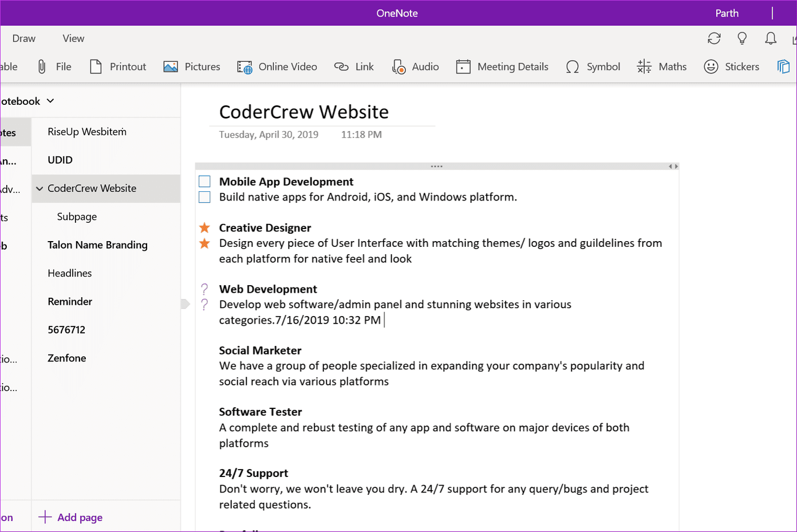The width and height of the screenshot is (797, 532).
Task: Click the plus icon beside Add page
Action: [45, 517]
